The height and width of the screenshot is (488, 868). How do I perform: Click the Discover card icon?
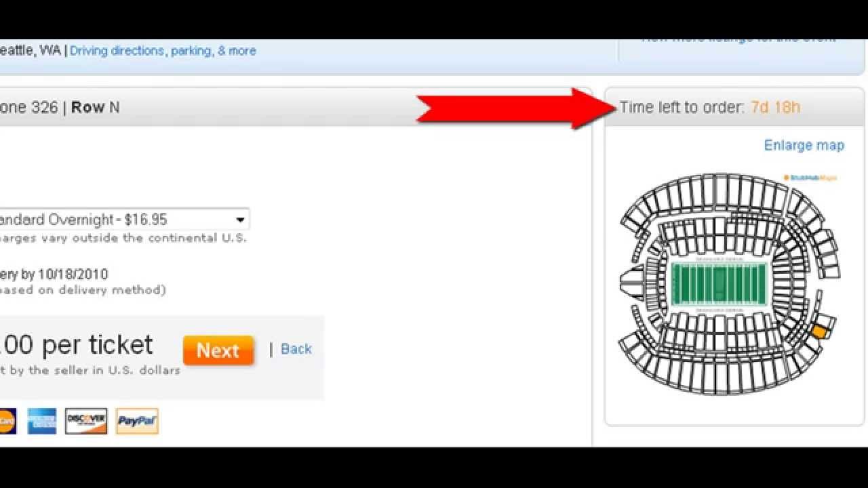click(x=86, y=422)
